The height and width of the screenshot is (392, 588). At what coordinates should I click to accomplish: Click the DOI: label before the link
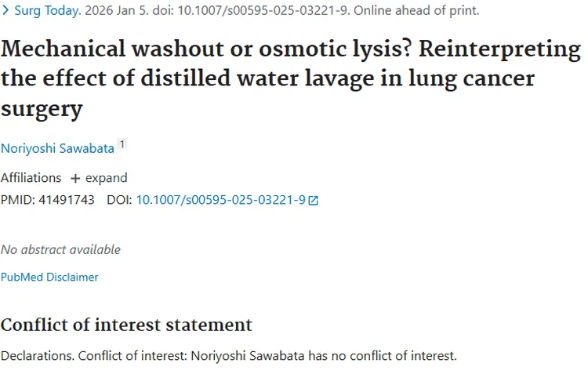click(x=119, y=200)
